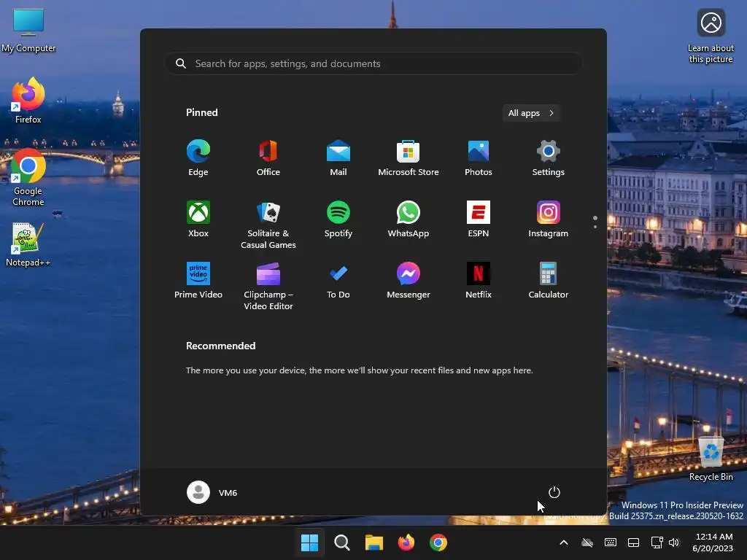Click the Start menu search box
This screenshot has height=560, width=747.
point(373,63)
